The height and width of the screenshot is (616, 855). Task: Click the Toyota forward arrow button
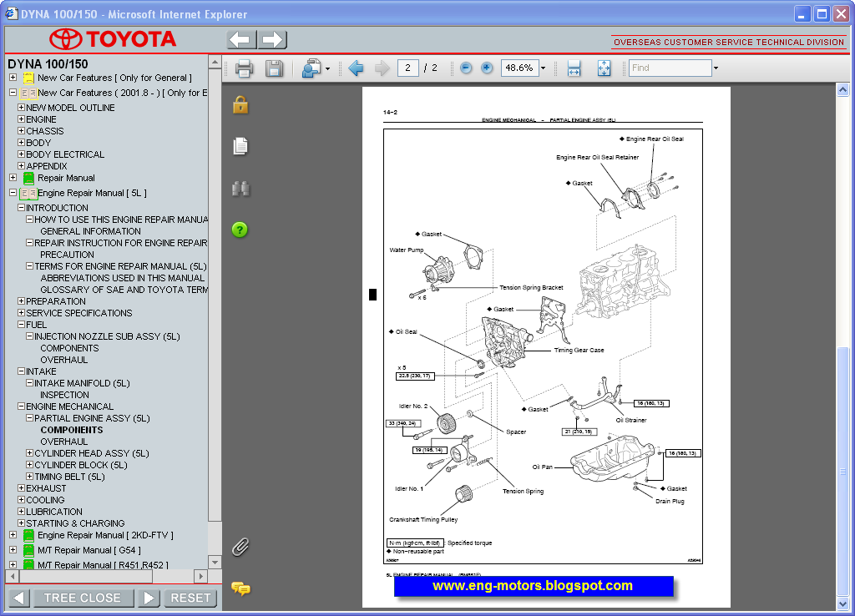pyautogui.click(x=272, y=39)
